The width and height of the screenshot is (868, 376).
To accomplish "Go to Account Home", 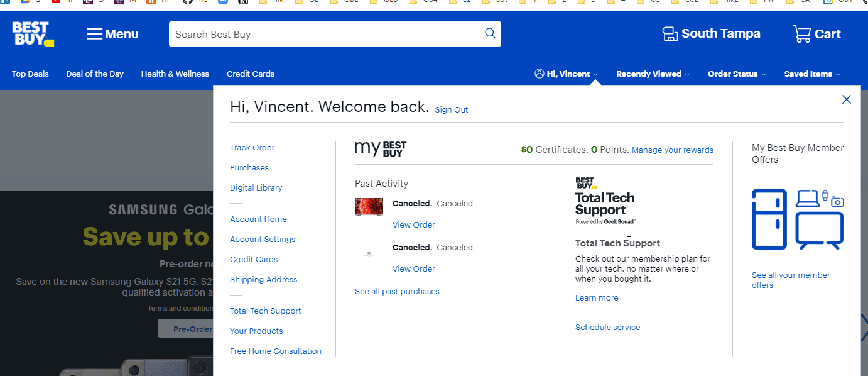I will (x=258, y=219).
